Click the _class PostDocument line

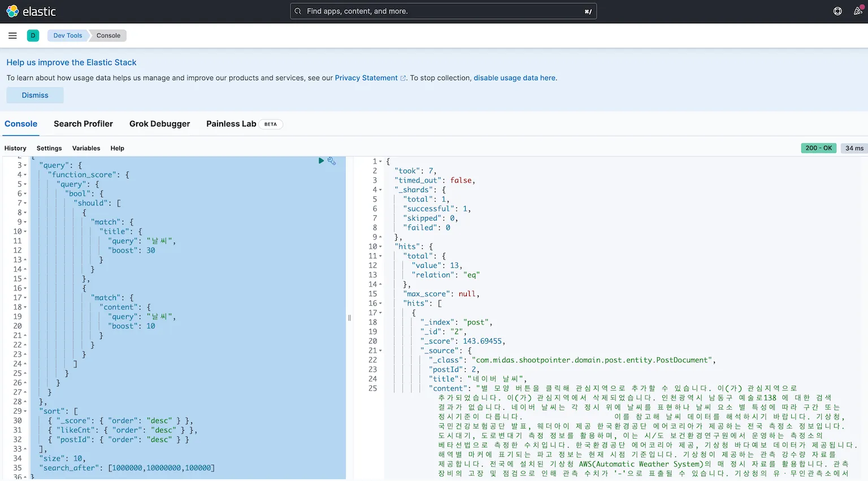(572, 360)
